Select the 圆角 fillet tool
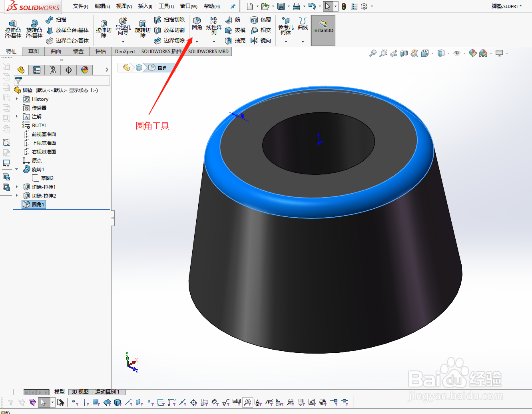This screenshot has width=532, height=414. (x=197, y=24)
